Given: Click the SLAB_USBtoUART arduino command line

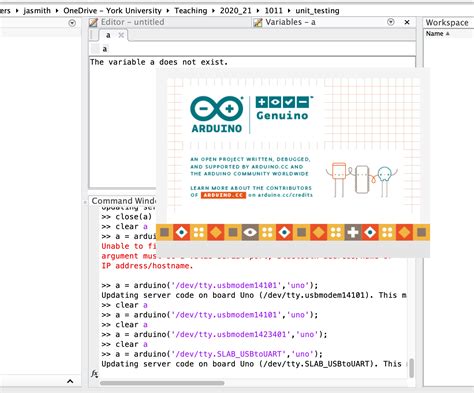Looking at the screenshot, I should point(212,354).
